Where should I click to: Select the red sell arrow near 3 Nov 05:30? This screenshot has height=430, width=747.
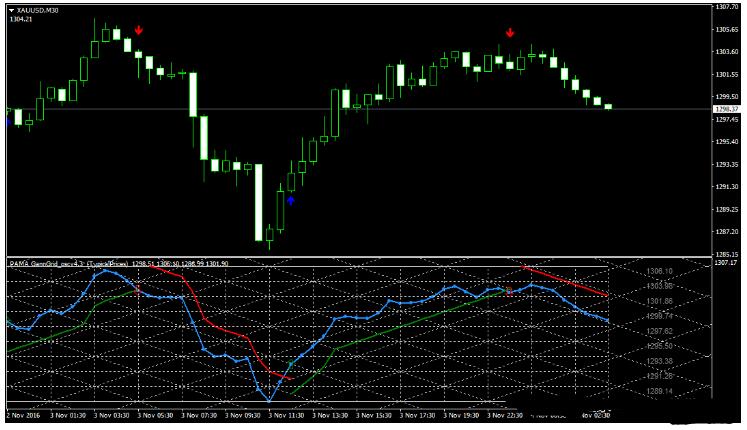click(138, 30)
